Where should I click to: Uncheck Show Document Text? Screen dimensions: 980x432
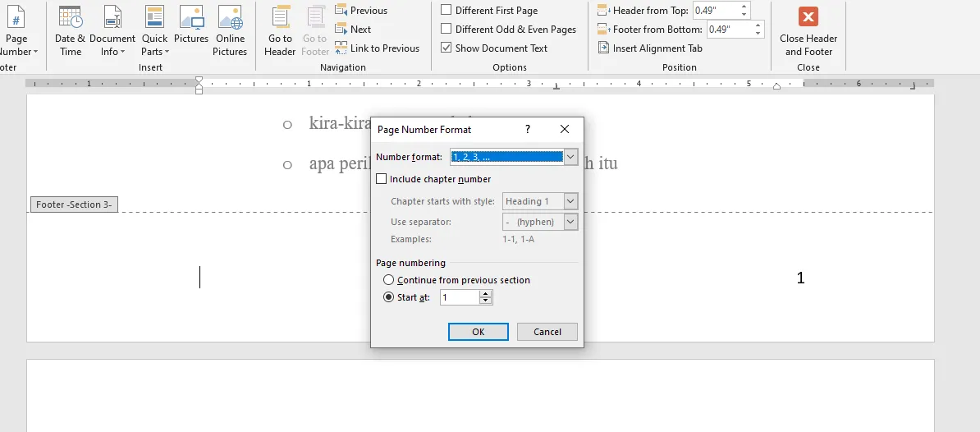pos(446,48)
